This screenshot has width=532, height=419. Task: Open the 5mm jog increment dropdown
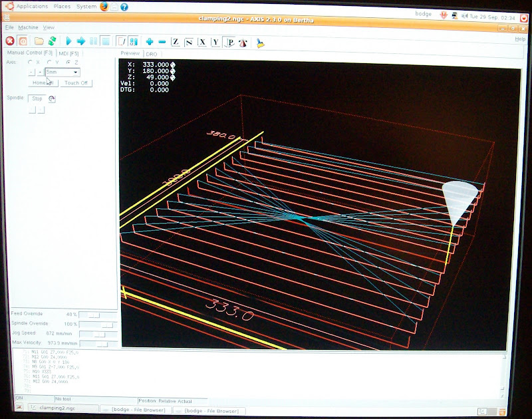63,72
